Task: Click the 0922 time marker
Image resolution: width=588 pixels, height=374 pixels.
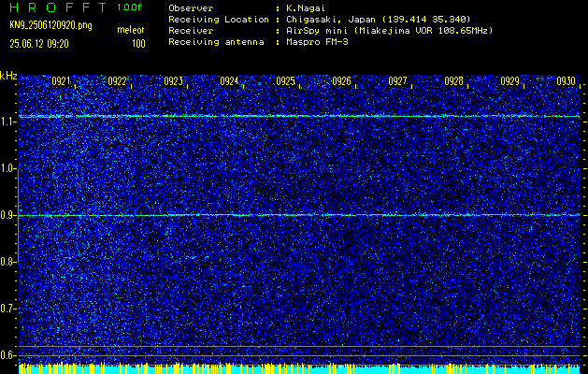Action: click(117, 81)
